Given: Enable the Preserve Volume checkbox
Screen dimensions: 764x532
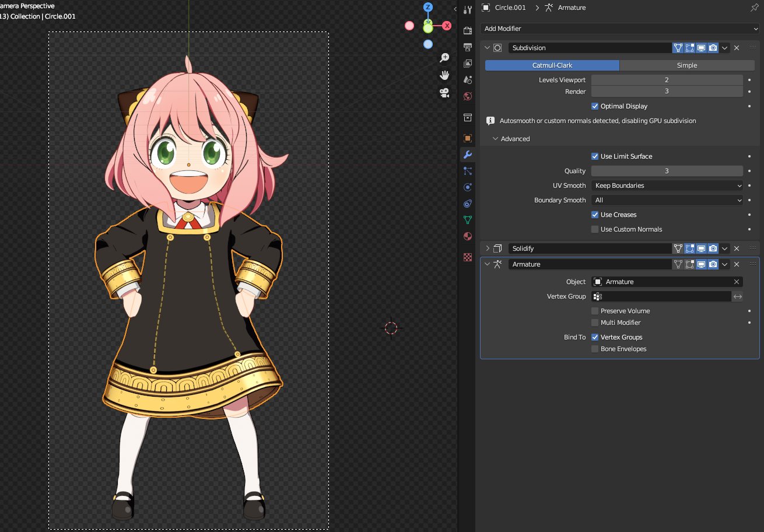Looking at the screenshot, I should click(594, 311).
